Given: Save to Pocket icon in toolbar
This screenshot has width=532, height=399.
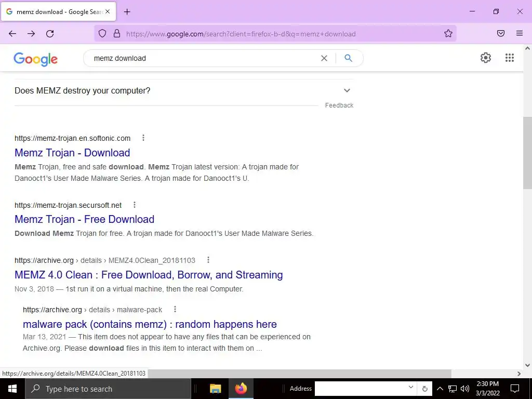Looking at the screenshot, I should point(501,33).
